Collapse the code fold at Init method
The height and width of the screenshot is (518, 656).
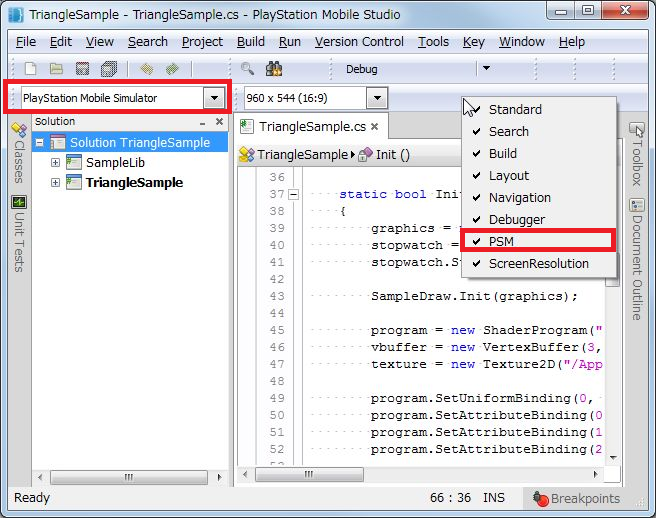(x=294, y=194)
